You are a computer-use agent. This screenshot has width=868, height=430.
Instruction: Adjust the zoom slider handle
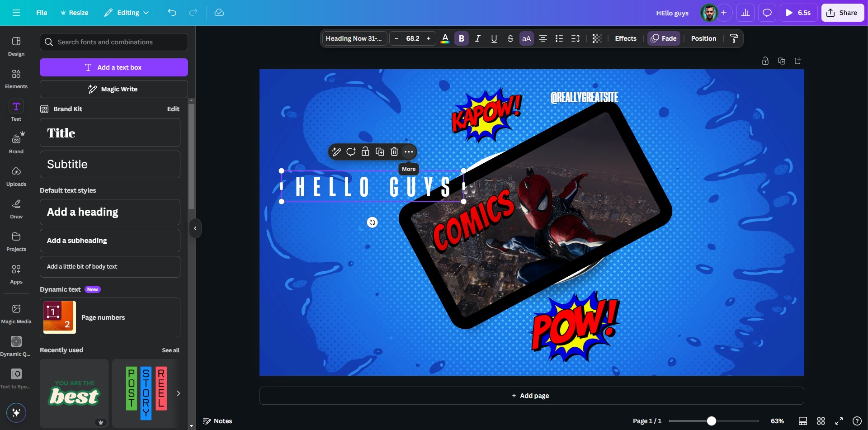[712, 421]
